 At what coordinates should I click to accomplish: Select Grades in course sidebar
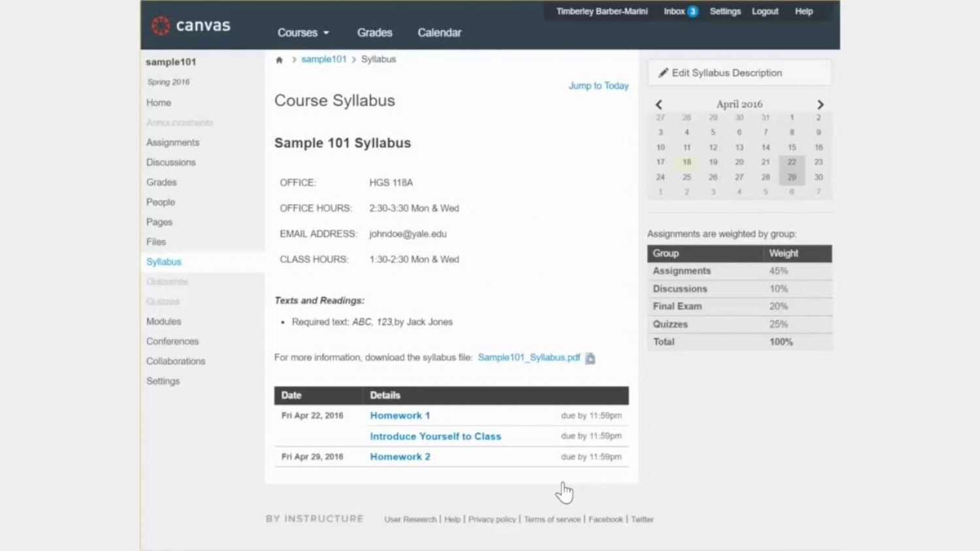[161, 182]
